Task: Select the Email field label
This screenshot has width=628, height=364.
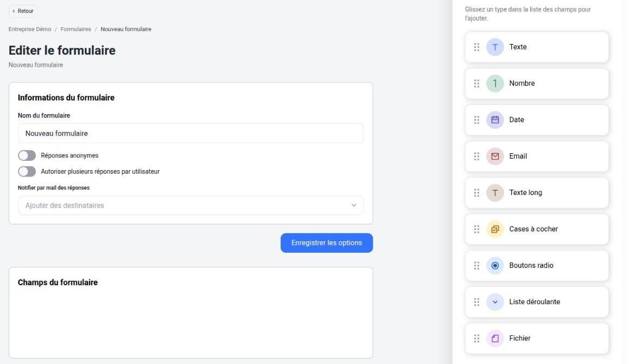Action: 518,156
